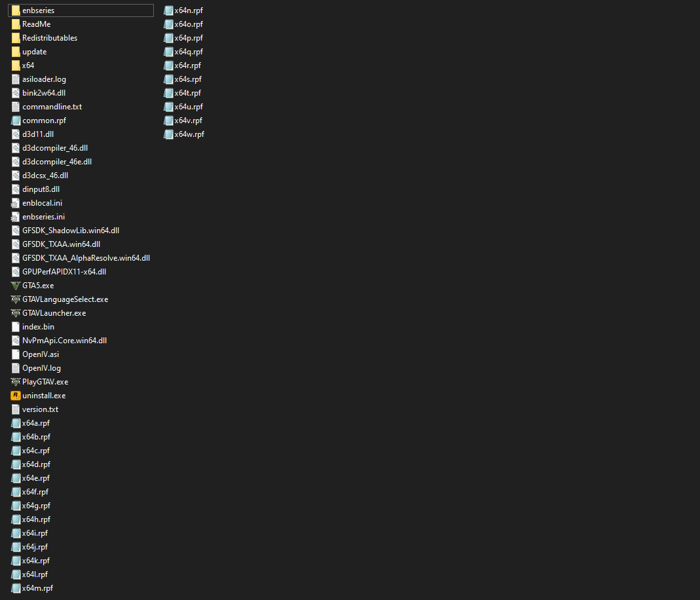Select the x64v.rpf file name
This screenshot has width=700, height=600.
tap(189, 121)
